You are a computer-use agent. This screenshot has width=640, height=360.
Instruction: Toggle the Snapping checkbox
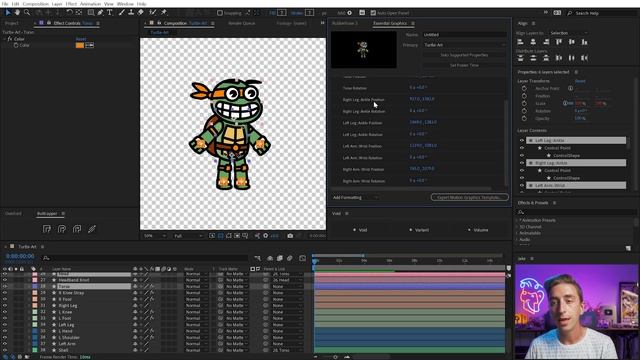220,13
